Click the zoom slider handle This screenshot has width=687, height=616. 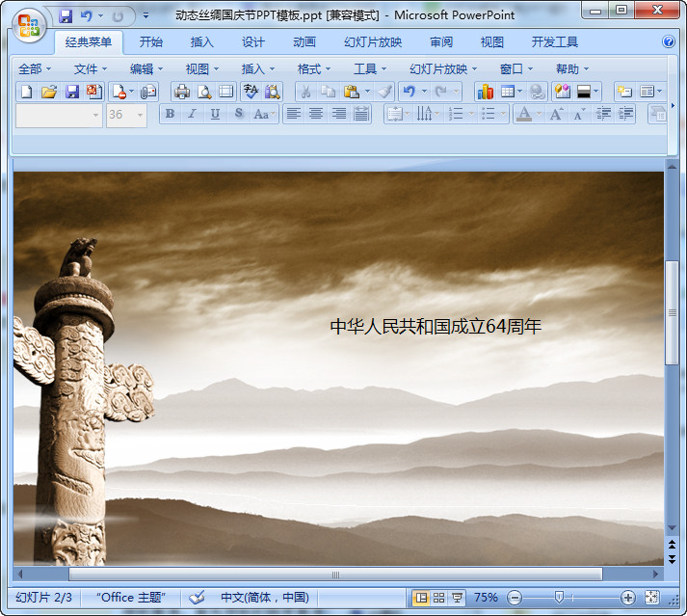coord(557,598)
